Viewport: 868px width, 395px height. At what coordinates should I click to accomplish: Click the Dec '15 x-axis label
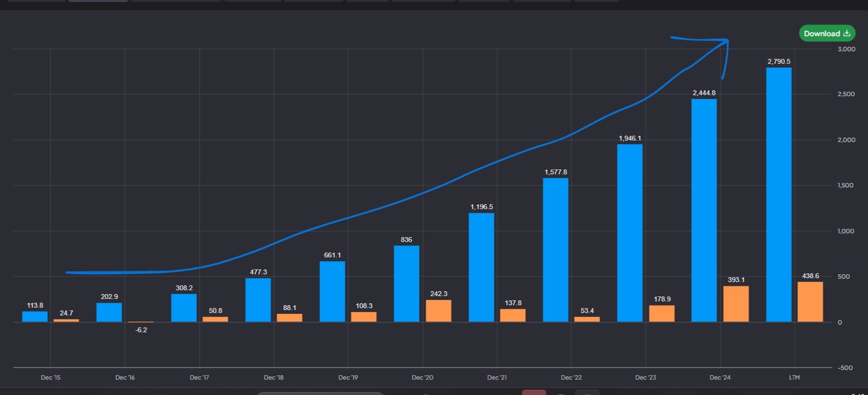51,377
